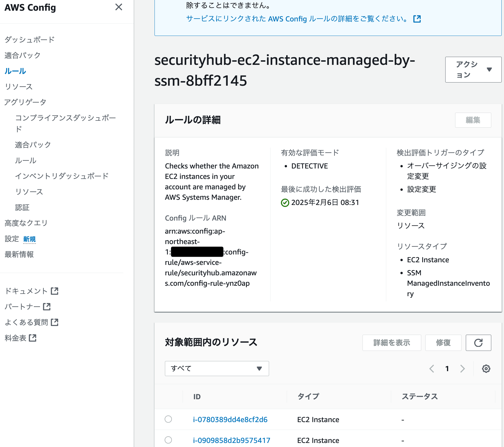Click the rule description text about Systems Manager
This screenshot has width=504, height=447.
(x=212, y=182)
